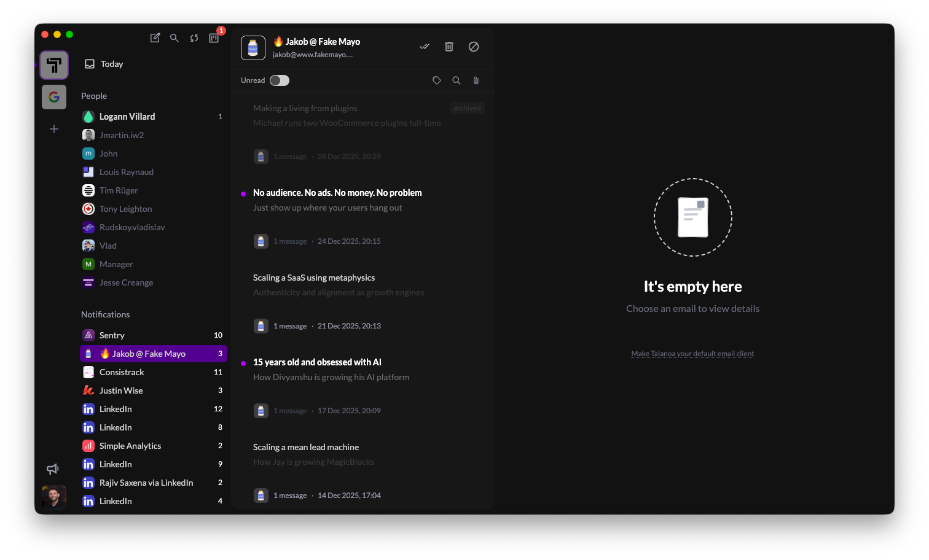
Task: Click the compose new email icon
Action: pyautogui.click(x=155, y=38)
